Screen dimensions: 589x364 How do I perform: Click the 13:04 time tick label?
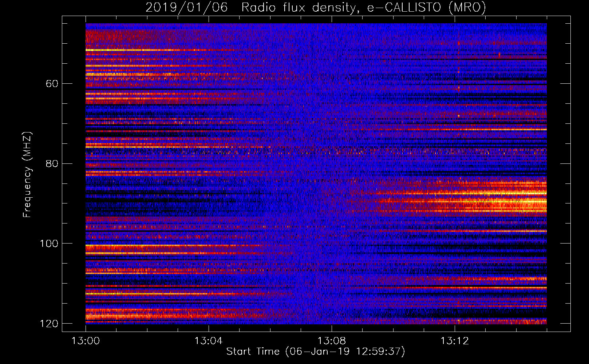click(208, 341)
